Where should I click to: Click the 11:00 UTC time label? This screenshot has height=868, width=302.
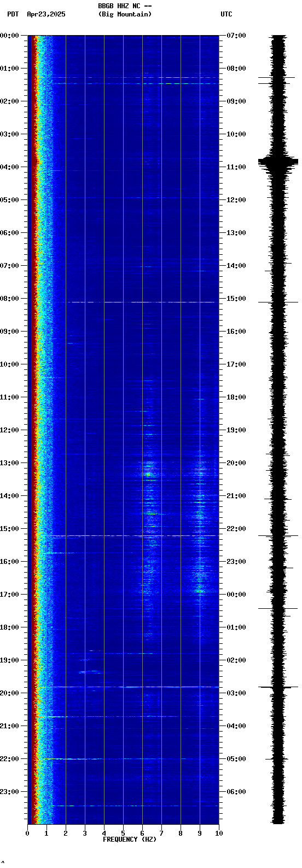tap(236, 167)
